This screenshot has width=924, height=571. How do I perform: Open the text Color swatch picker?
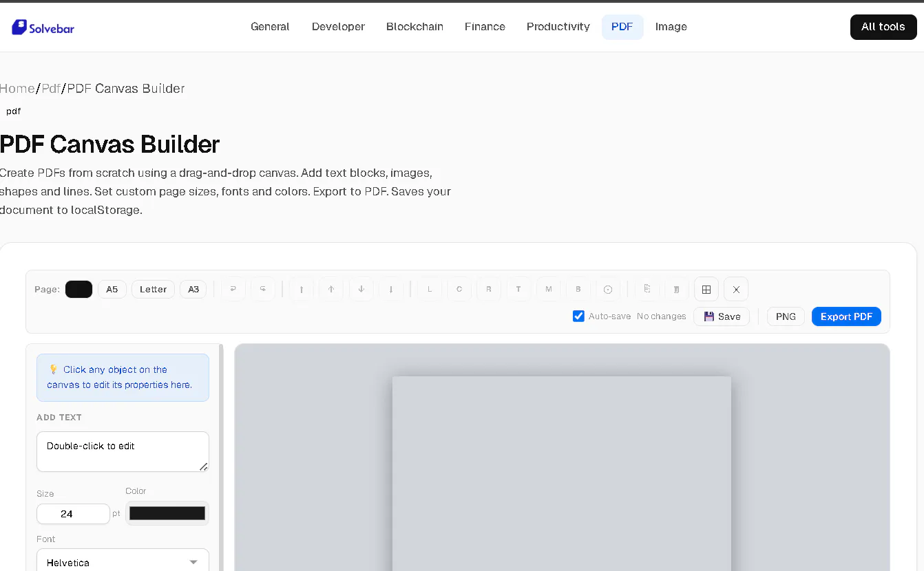167,513
